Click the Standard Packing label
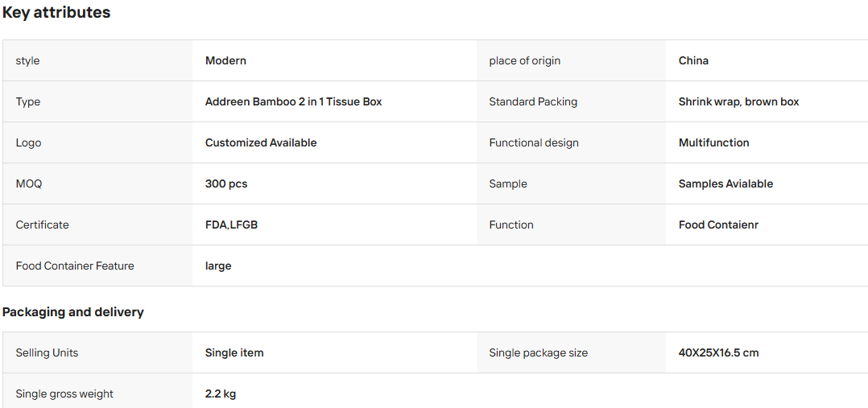The width and height of the screenshot is (868, 408). 533,102
